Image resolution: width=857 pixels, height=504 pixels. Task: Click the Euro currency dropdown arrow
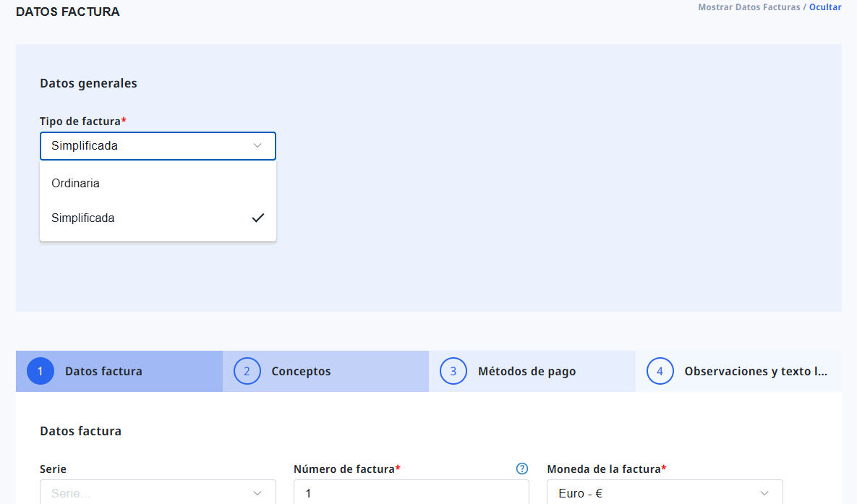pyautogui.click(x=764, y=493)
